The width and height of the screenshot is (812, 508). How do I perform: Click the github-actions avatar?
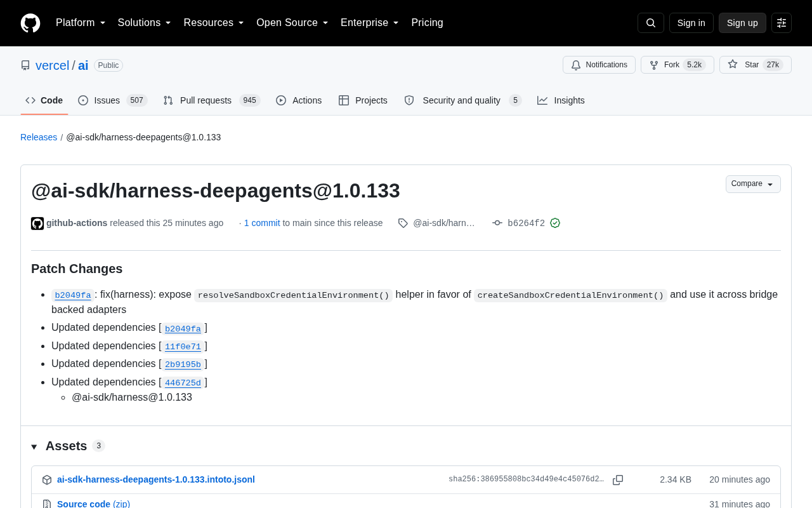37,224
